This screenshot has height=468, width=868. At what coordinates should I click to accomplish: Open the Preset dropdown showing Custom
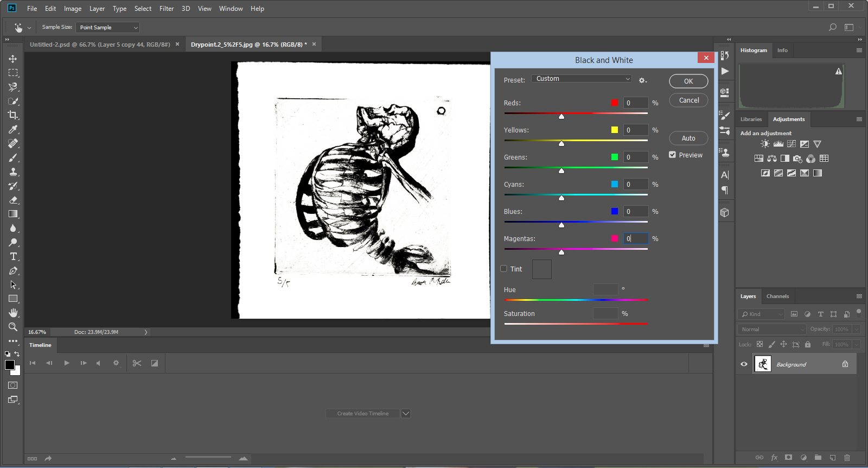(x=582, y=79)
